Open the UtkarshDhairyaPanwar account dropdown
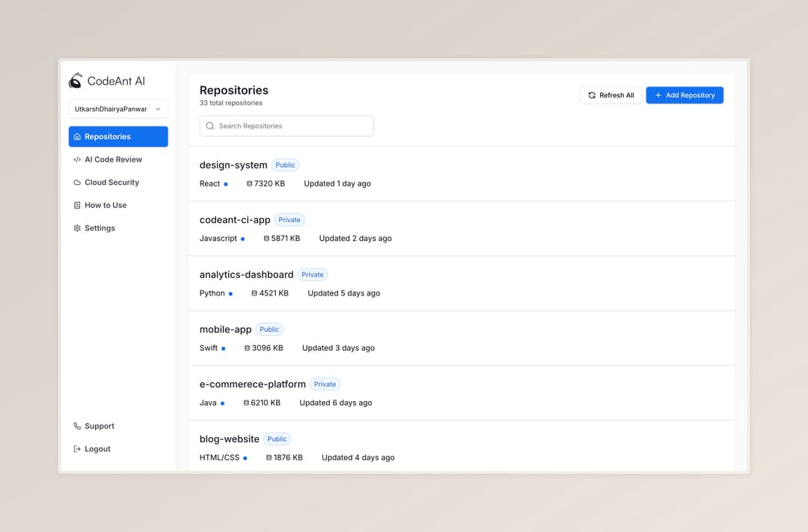The width and height of the screenshot is (808, 532). (x=118, y=109)
